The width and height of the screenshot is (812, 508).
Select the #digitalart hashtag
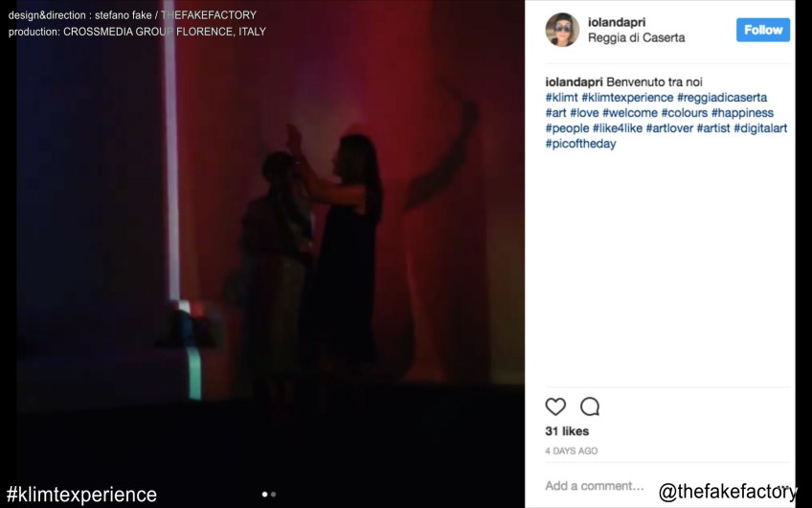(760, 128)
